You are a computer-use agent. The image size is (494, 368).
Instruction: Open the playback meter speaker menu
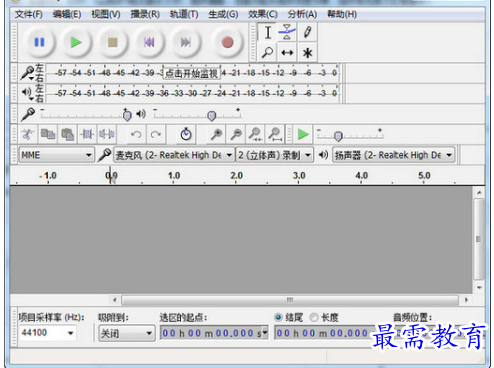pyautogui.click(x=27, y=93)
